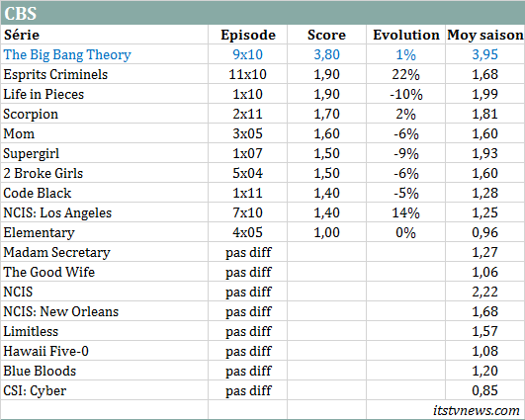Click season average 1,06
The width and height of the screenshot is (525, 420).
[x=485, y=272]
